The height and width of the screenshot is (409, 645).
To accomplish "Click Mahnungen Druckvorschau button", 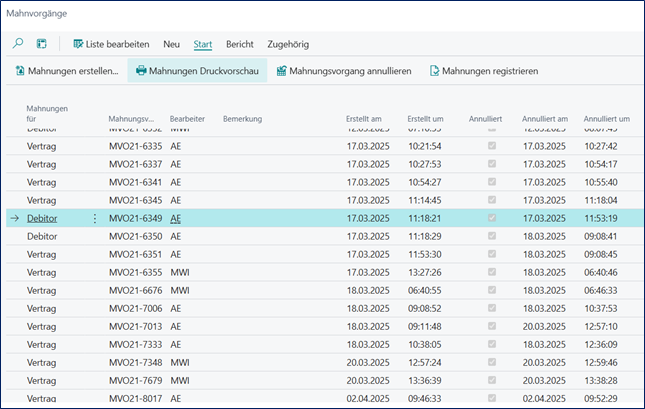I will 197,71.
